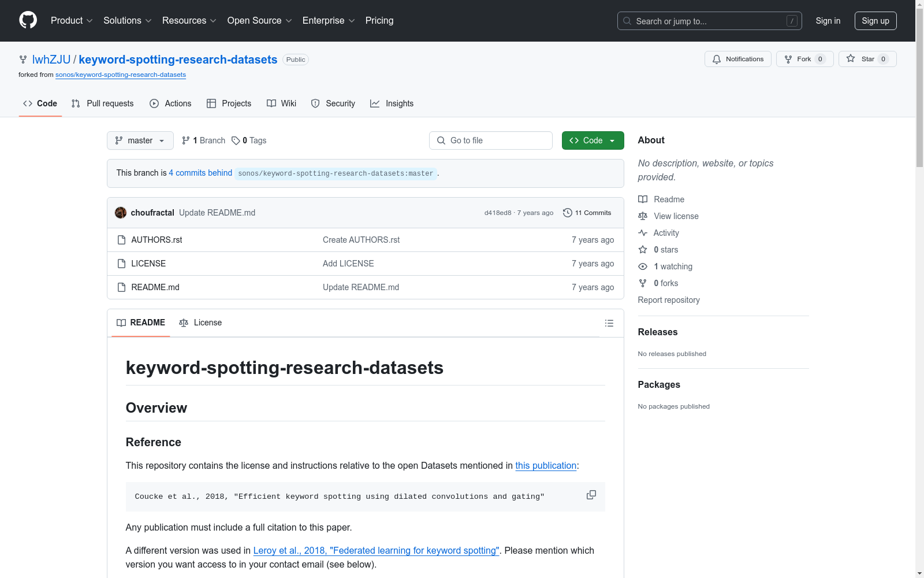Image resolution: width=924 pixels, height=578 pixels.
Task: Open the master branch selector
Action: [140, 140]
